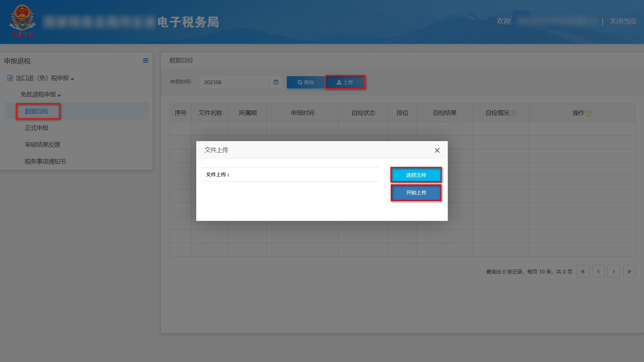Collapse the sidebar with the hamburger icon
This screenshot has width=644, height=362.
pyautogui.click(x=146, y=61)
